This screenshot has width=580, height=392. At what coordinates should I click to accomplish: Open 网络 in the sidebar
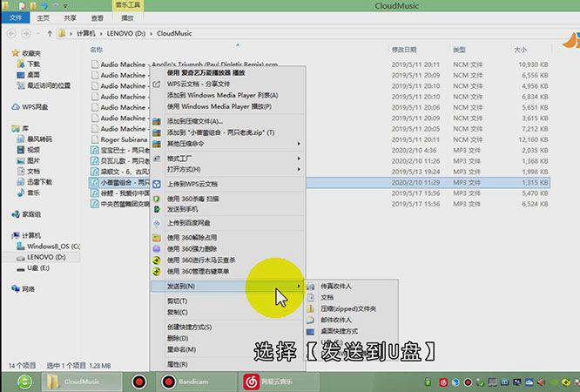[23, 289]
